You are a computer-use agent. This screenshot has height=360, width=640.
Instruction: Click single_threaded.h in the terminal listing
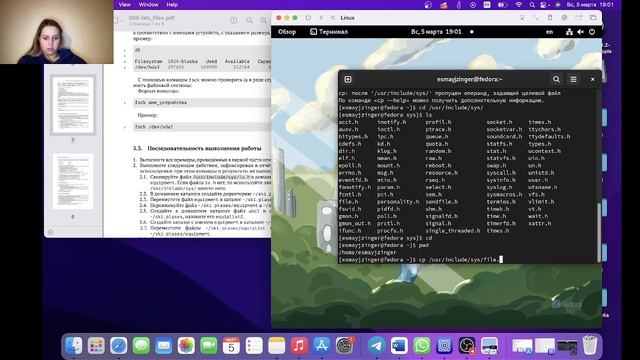point(453,231)
